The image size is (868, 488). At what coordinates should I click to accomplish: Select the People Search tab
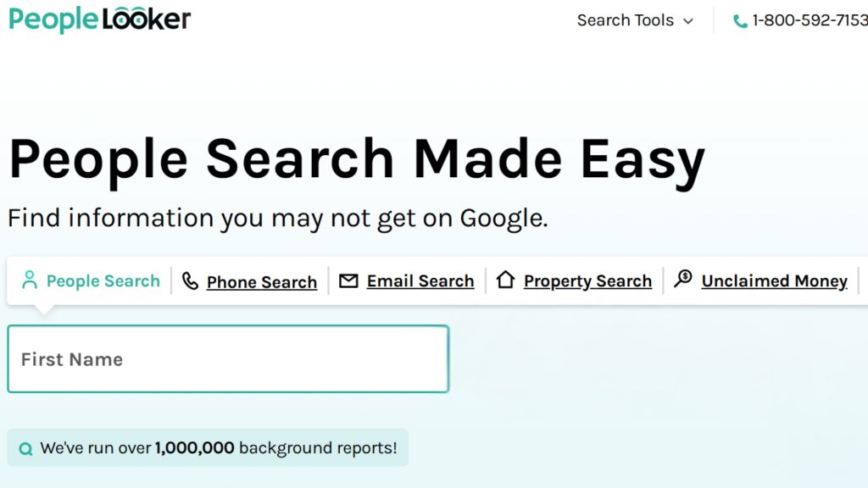(x=91, y=280)
